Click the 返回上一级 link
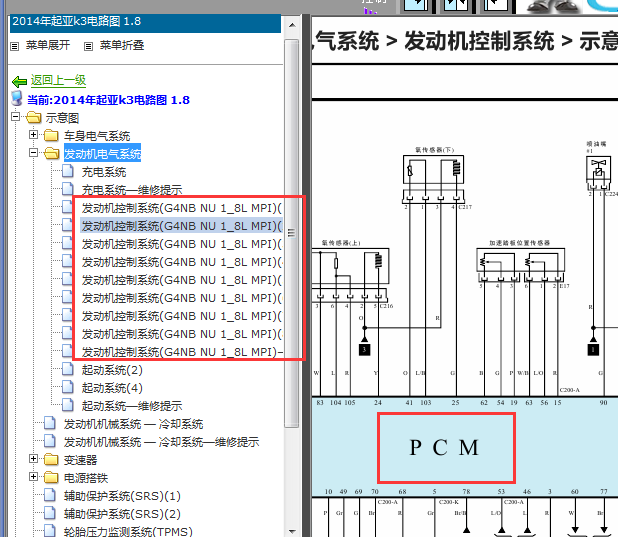The image size is (618, 537). (x=58, y=80)
